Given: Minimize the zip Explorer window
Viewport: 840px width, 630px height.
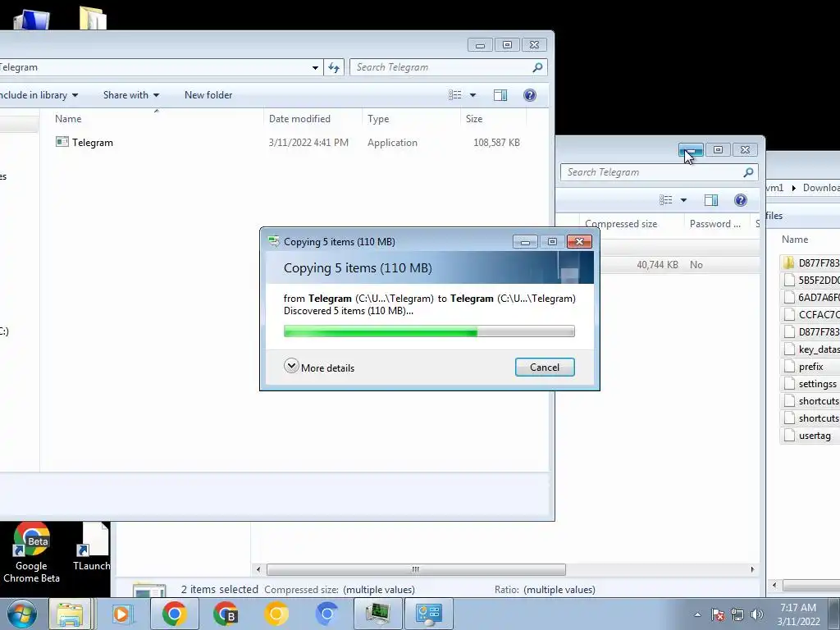Looking at the screenshot, I should [x=691, y=150].
